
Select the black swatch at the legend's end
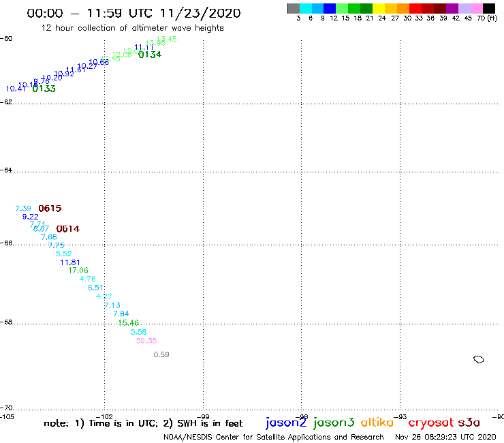[x=489, y=8]
